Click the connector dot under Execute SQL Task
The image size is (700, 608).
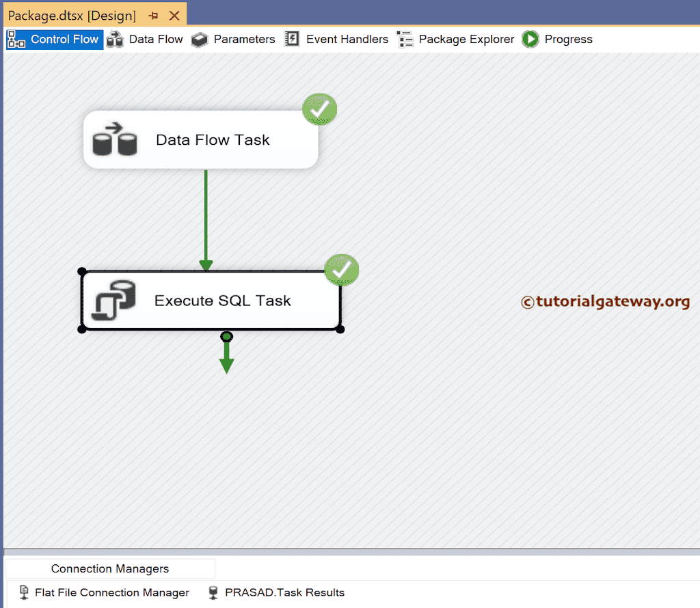[x=226, y=336]
